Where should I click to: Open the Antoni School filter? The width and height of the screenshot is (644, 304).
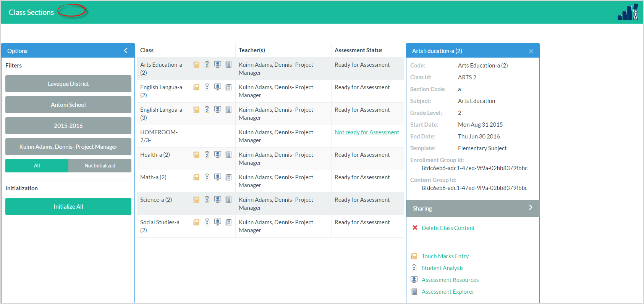68,105
